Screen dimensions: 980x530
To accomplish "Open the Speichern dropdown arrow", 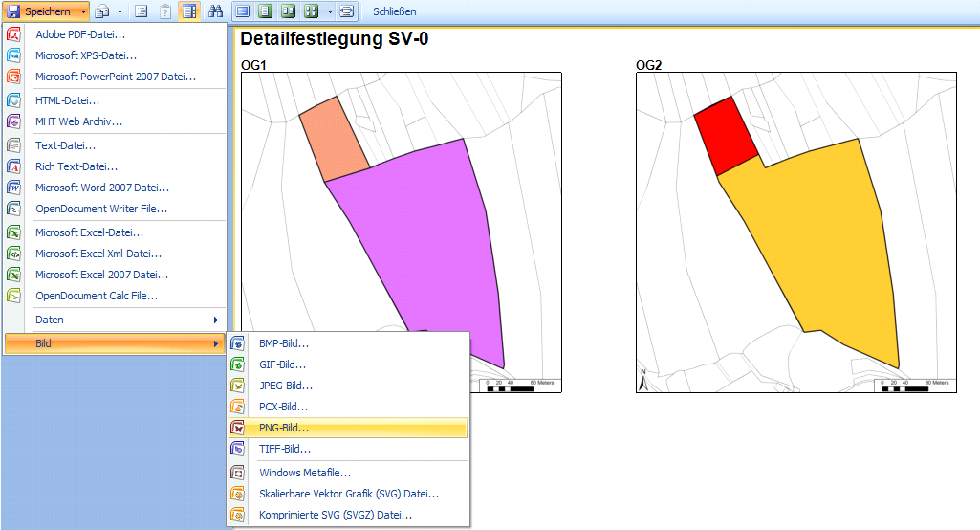I will [84, 11].
